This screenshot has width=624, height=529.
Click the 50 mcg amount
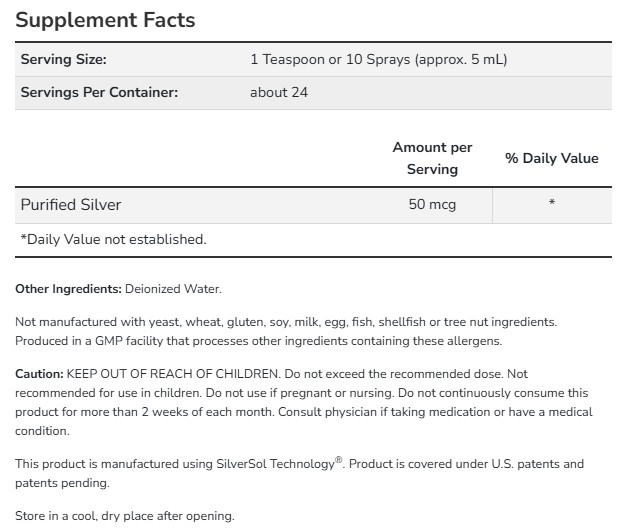coord(431,205)
